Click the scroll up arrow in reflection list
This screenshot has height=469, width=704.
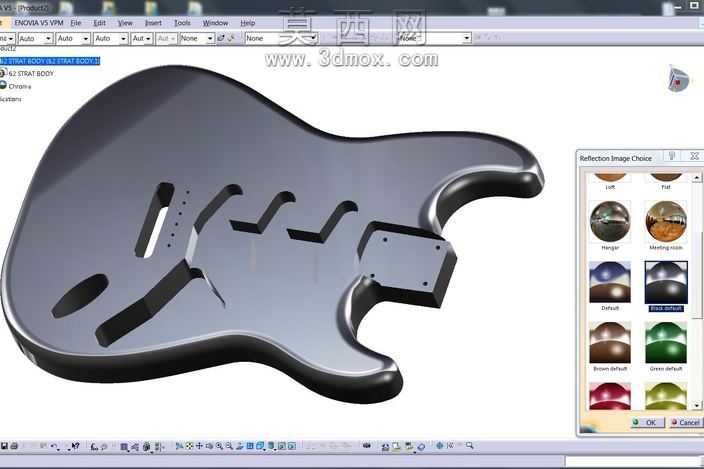(696, 178)
